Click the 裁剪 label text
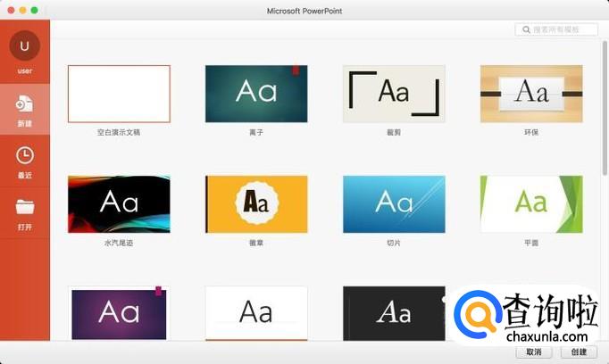The width and height of the screenshot is (609, 364). click(394, 132)
